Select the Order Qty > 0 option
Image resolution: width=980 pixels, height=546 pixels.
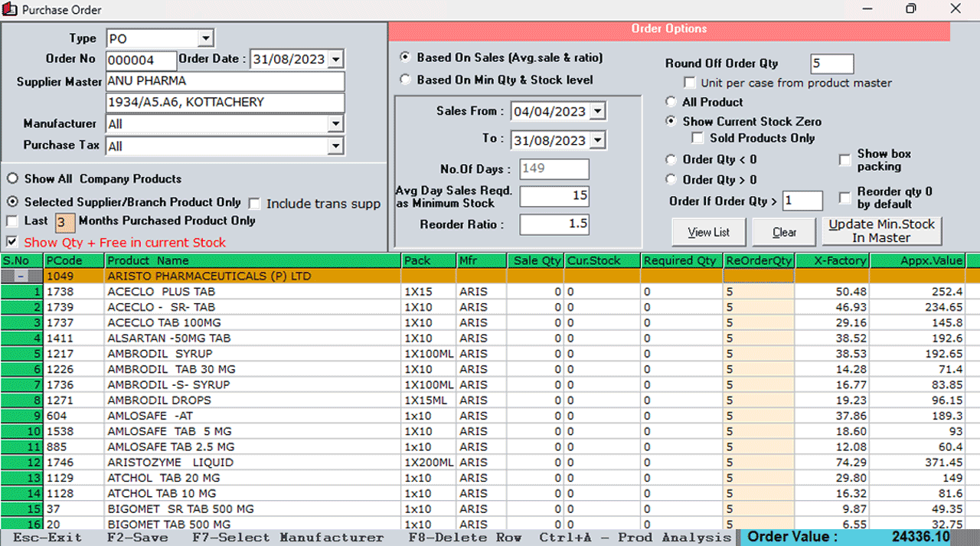click(x=671, y=180)
